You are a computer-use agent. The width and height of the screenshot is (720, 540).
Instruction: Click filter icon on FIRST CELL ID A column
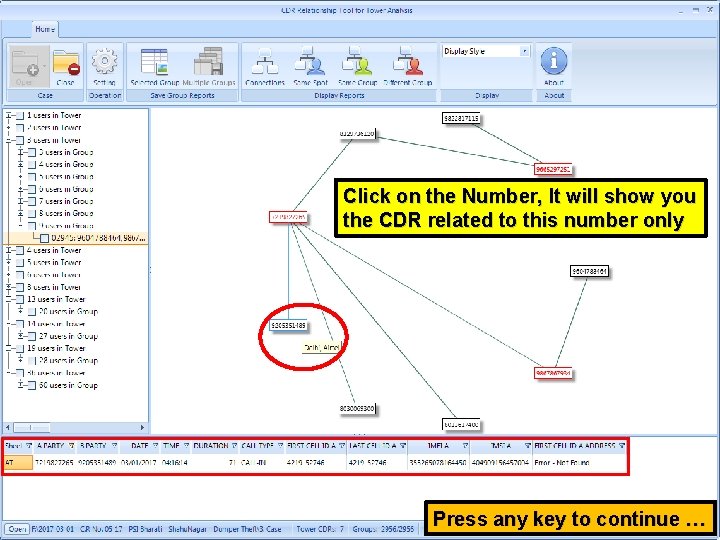coord(342,445)
